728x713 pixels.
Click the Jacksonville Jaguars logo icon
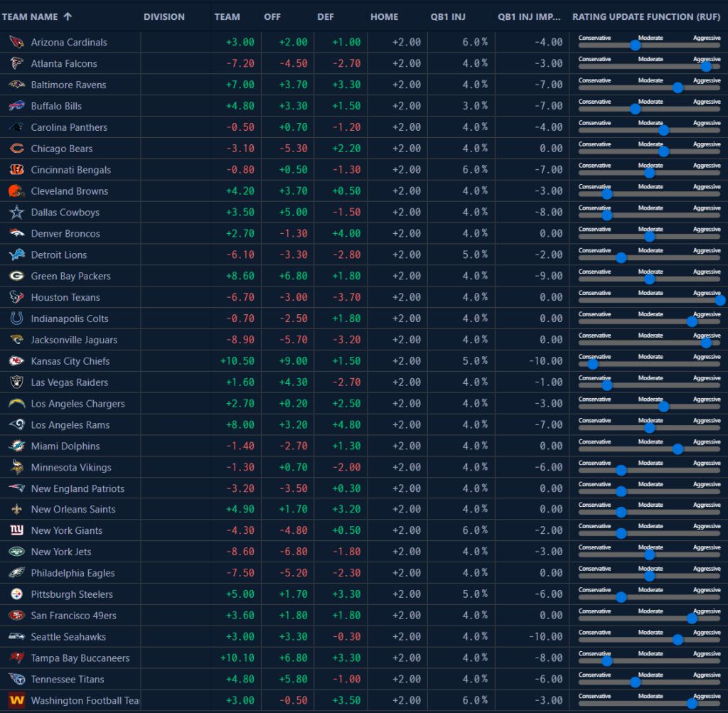click(x=17, y=340)
